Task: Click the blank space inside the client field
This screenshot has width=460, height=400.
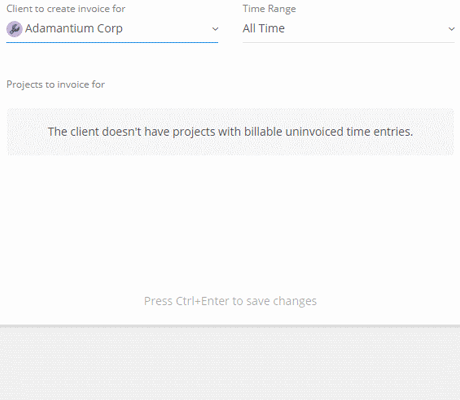Action: [167, 29]
